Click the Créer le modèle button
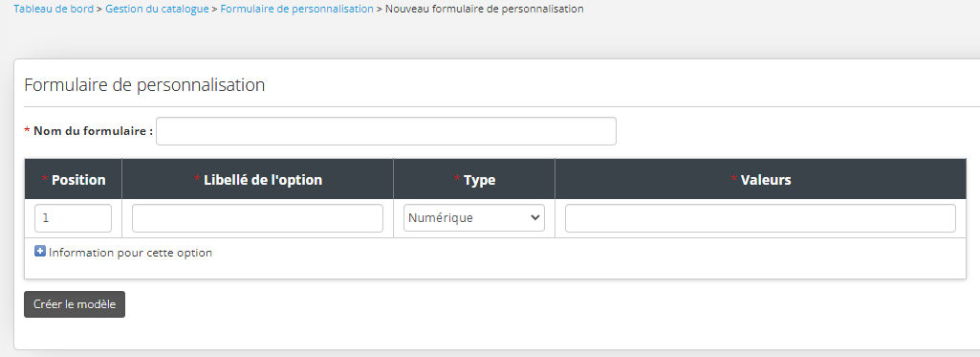 tap(75, 304)
